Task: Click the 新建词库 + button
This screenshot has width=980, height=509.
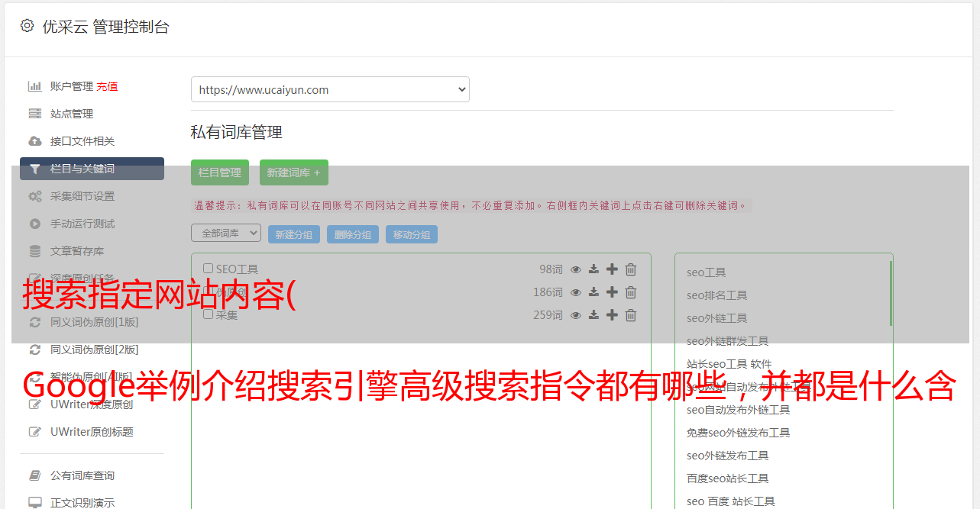Action: coord(294,172)
